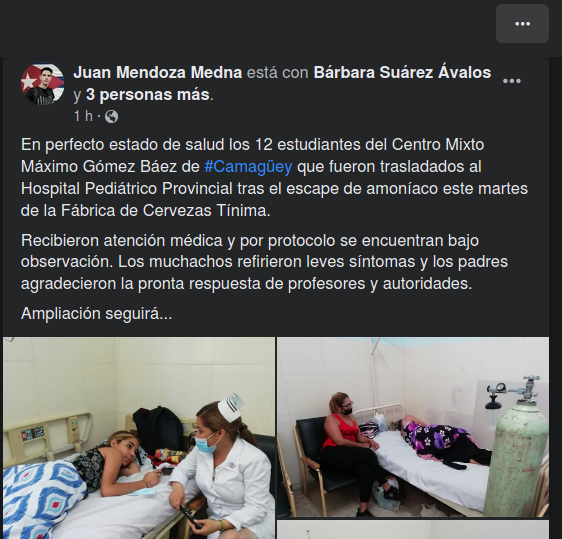Click 'está con' text in post header
The image size is (562, 539).
click(x=278, y=72)
